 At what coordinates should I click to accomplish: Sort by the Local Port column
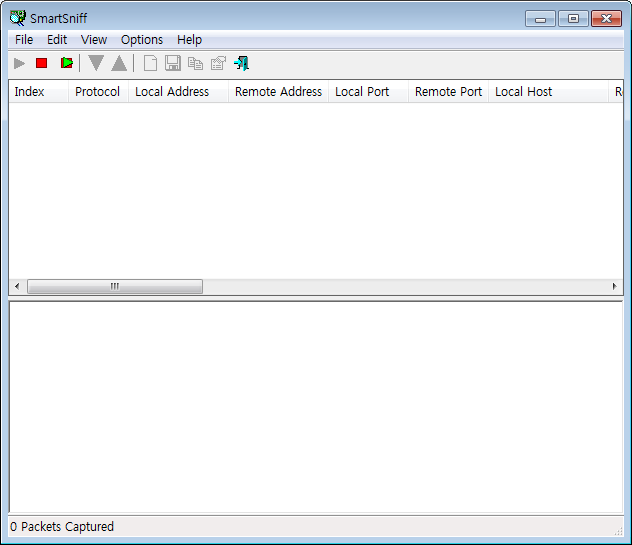click(368, 92)
